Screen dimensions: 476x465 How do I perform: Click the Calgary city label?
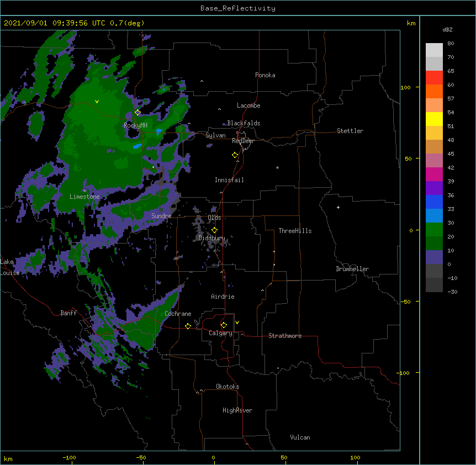[x=220, y=333]
